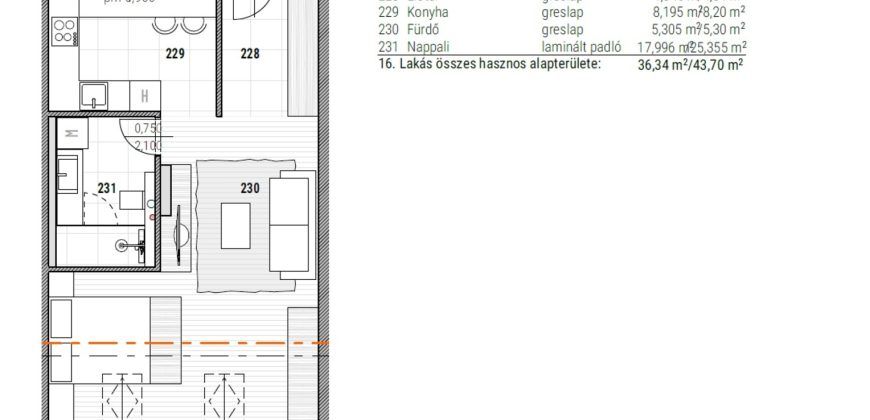870x420 pixels.
Task: Click the 2,100 door dimension text
Action: click(148, 146)
